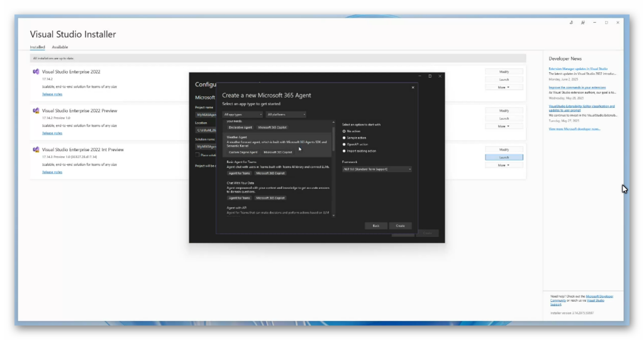644x340 pixels.
Task: Open the Framework .NET 9.0 dropdown
Action: tap(377, 169)
